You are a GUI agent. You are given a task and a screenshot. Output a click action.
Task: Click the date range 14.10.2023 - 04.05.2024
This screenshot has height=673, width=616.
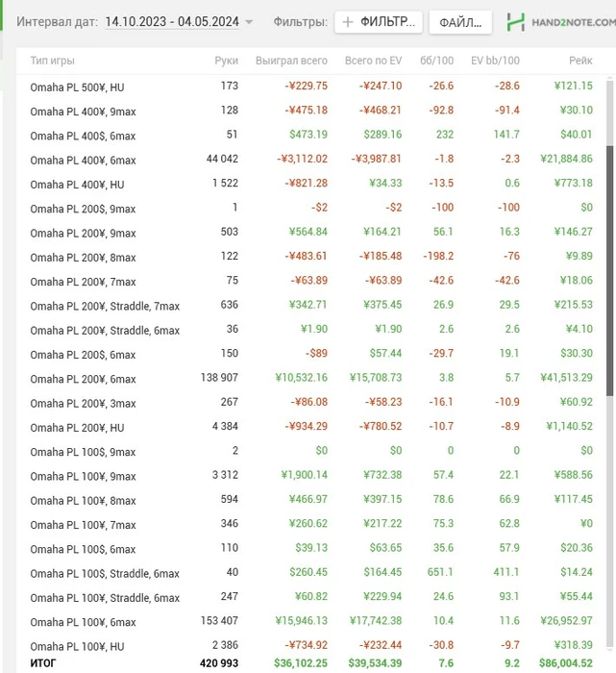point(172,21)
